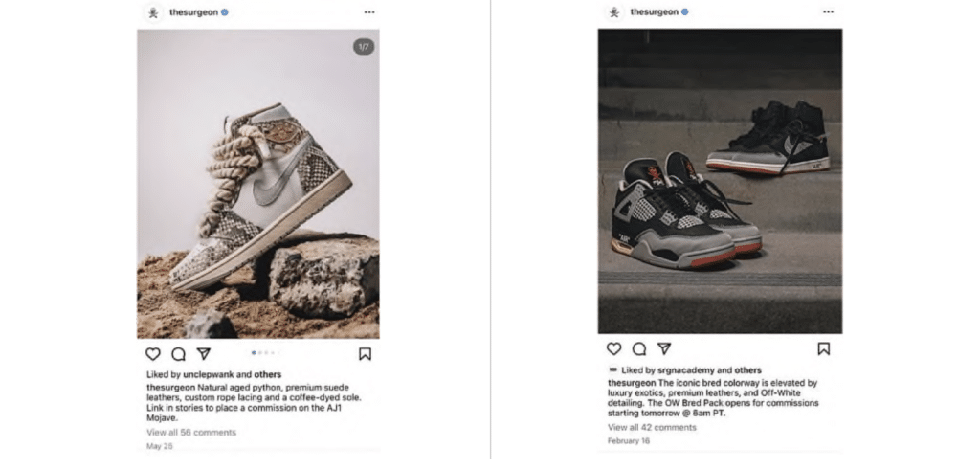Share the OW Bred Pack post
Image resolution: width=980 pixels, height=470 pixels.
pyautogui.click(x=664, y=348)
